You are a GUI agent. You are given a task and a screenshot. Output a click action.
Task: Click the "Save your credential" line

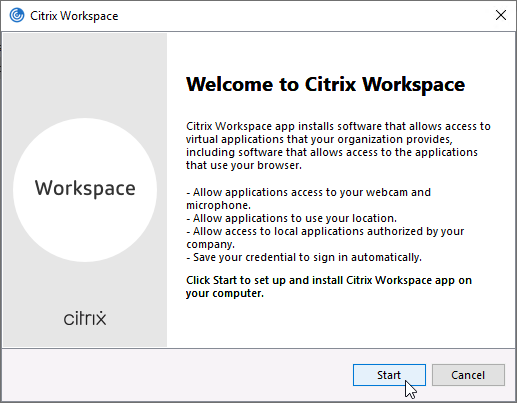(x=304, y=257)
